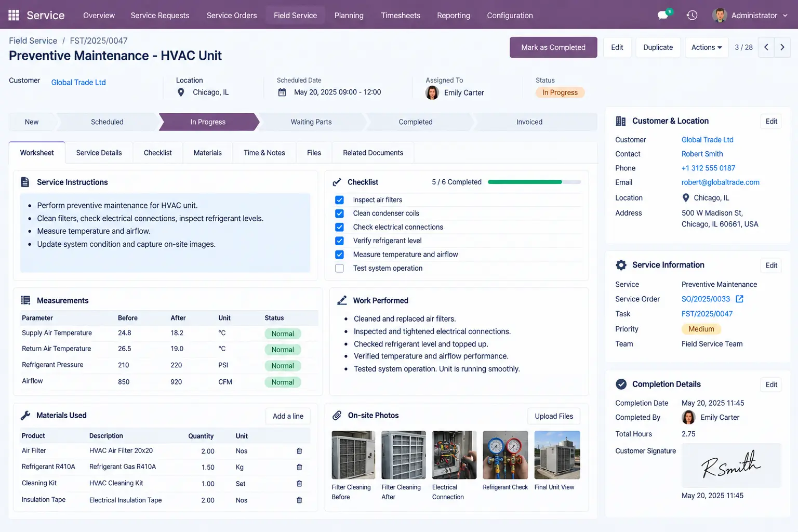
Task: Edit the Customer & Location panel
Action: (x=772, y=121)
